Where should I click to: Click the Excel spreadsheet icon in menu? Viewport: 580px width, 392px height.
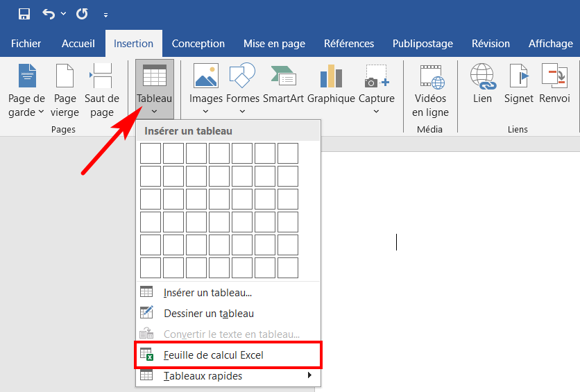point(146,355)
